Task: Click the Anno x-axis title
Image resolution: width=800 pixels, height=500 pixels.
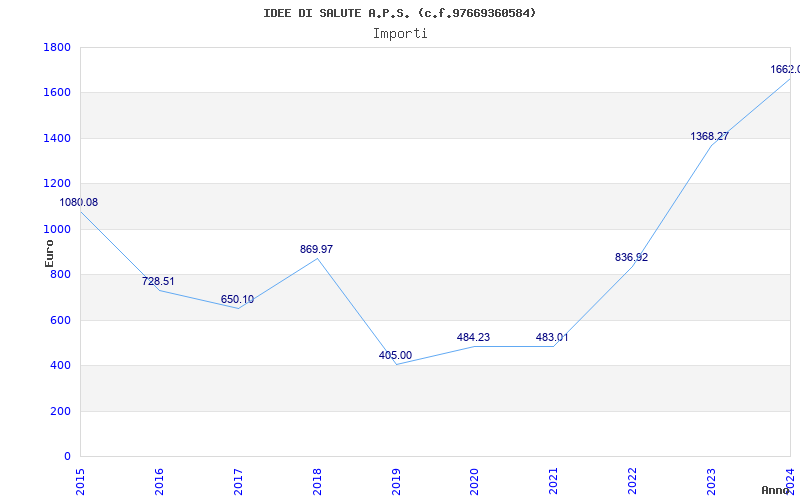Action: tap(776, 490)
